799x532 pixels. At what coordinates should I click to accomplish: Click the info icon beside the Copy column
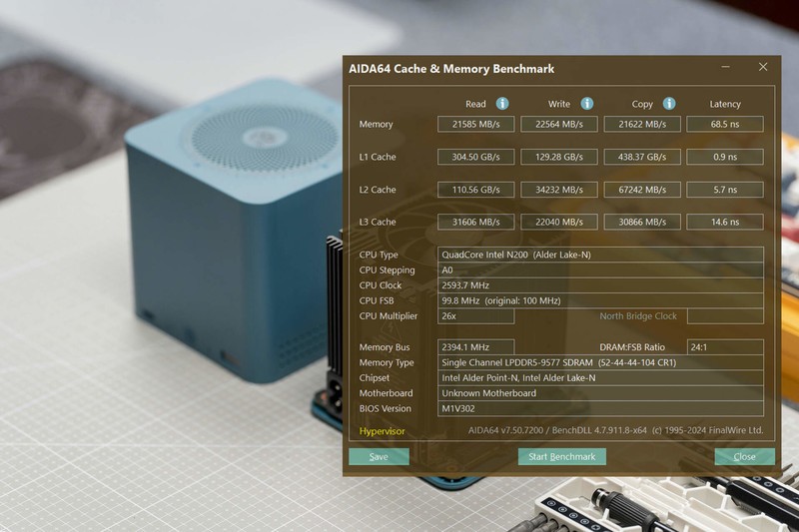click(668, 104)
